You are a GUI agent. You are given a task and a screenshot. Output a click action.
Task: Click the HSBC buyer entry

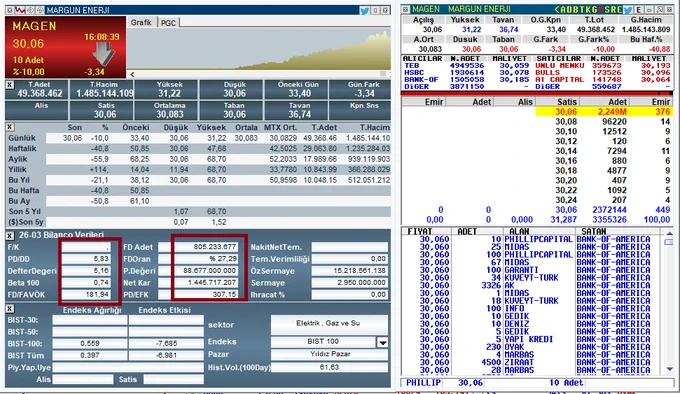414,72
